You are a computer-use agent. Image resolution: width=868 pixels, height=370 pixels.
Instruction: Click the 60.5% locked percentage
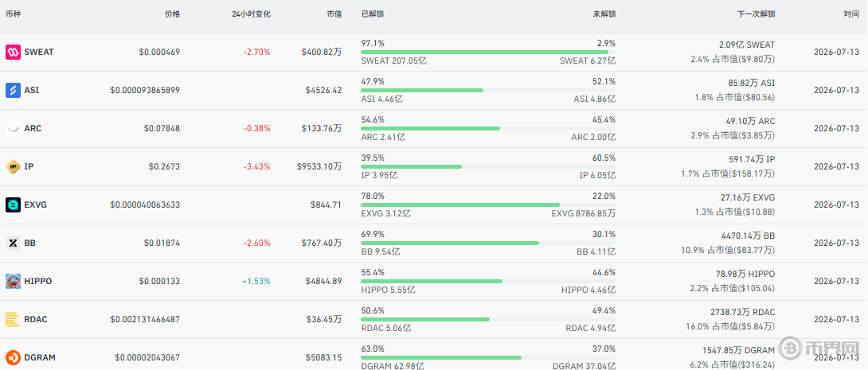(x=604, y=158)
